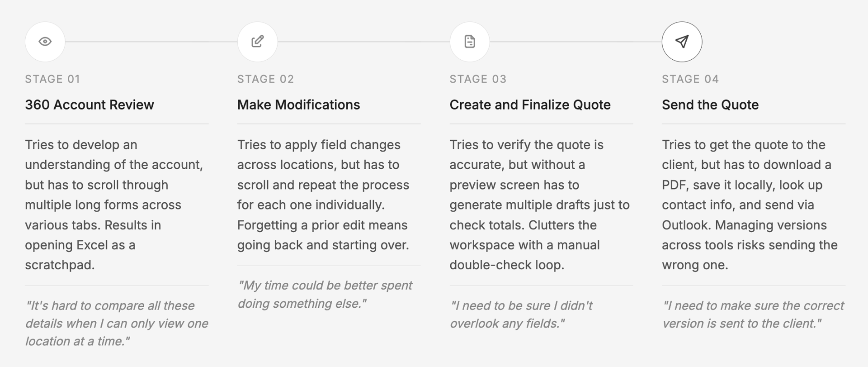Click the 'didn't overlook any fields' quote
This screenshot has width=868, height=367.
[x=521, y=315]
